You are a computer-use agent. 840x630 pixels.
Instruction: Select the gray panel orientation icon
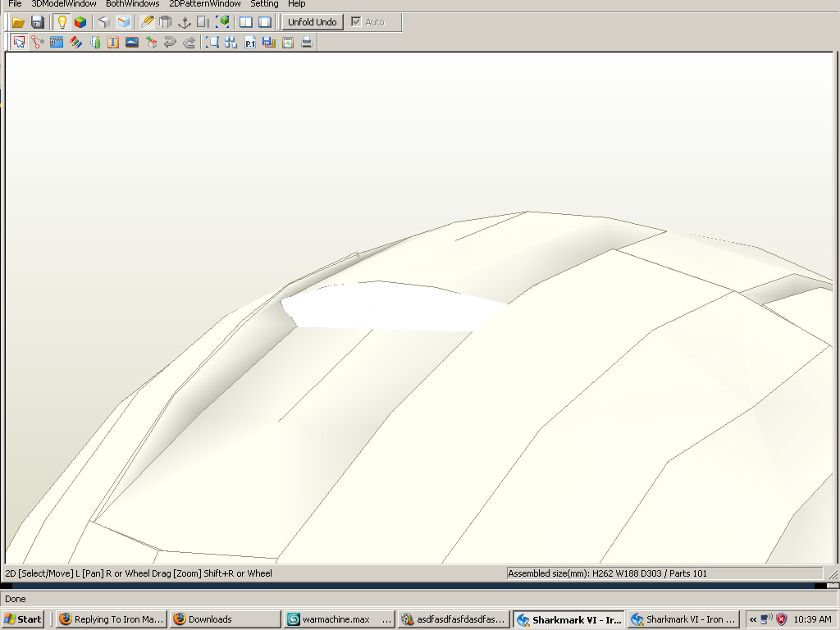click(x=203, y=22)
